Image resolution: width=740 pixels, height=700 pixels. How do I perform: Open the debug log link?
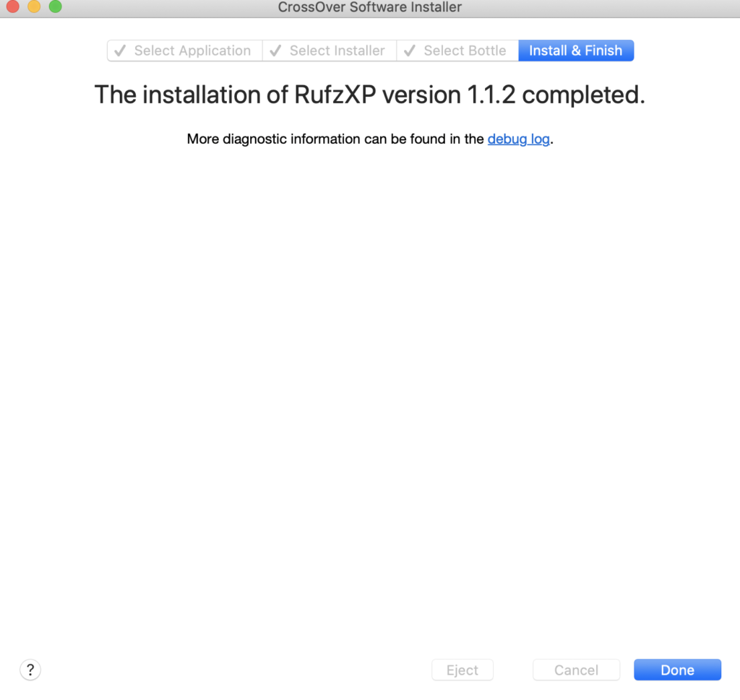(518, 139)
